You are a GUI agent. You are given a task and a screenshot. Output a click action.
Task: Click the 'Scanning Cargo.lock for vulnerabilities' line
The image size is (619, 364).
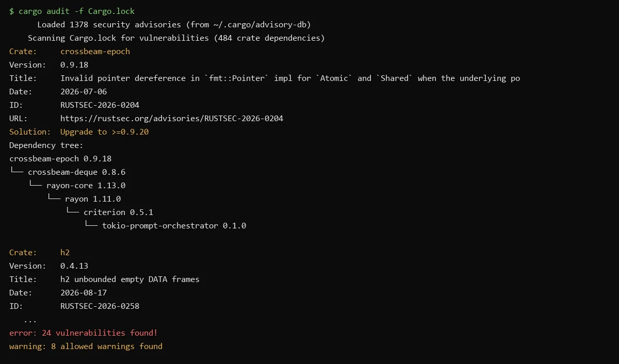[176, 38]
